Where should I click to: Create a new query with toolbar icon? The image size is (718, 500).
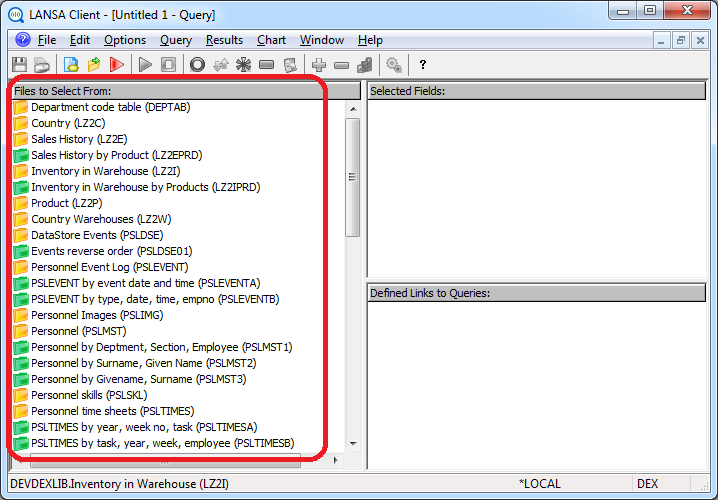click(71, 65)
